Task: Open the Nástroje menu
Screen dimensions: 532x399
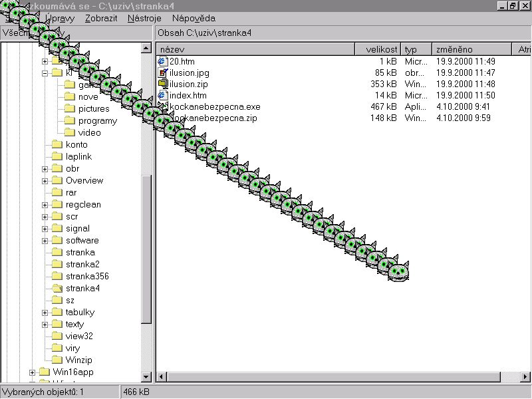Action: click(144, 18)
